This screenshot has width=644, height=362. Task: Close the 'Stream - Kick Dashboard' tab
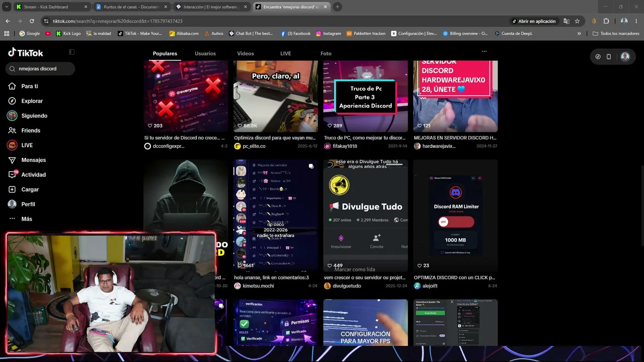(x=86, y=7)
